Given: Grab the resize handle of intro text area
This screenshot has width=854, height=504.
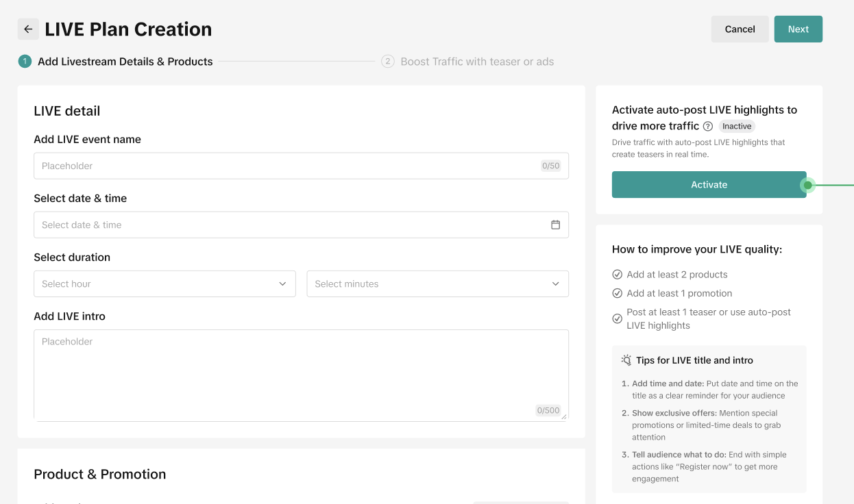Looking at the screenshot, I should 565,416.
